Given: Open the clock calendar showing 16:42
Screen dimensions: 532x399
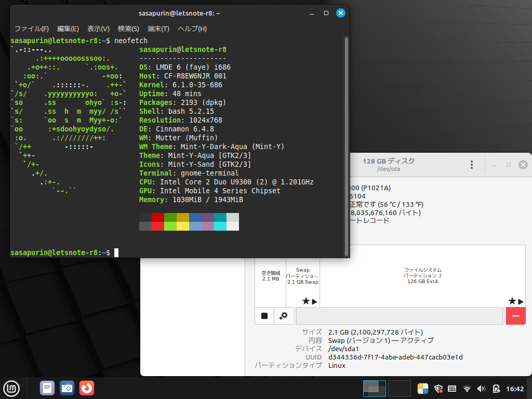Looking at the screenshot, I should click(515, 389).
